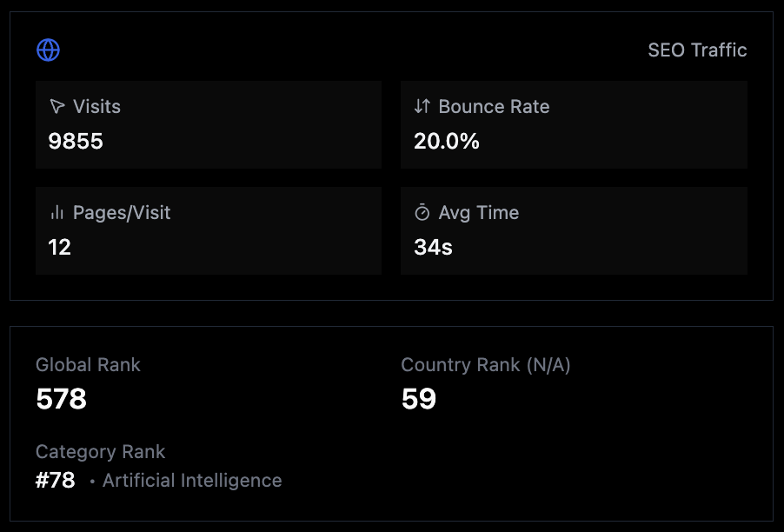Screen dimensions: 784x532
Task: Click the Pages/Visit label
Action: [x=122, y=213]
